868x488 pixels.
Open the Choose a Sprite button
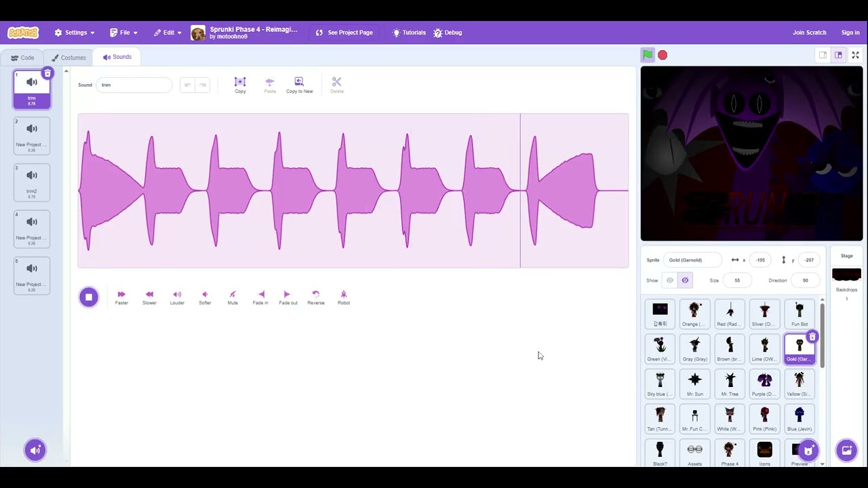click(808, 450)
